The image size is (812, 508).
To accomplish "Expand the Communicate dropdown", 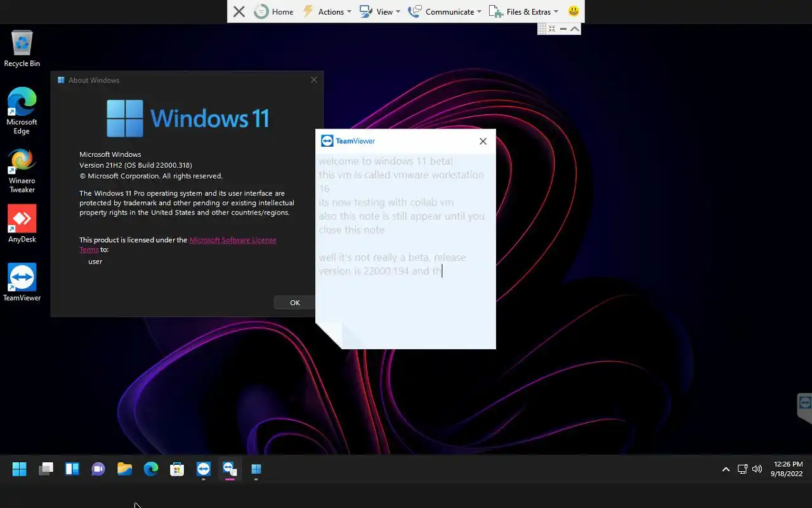I will pos(445,11).
